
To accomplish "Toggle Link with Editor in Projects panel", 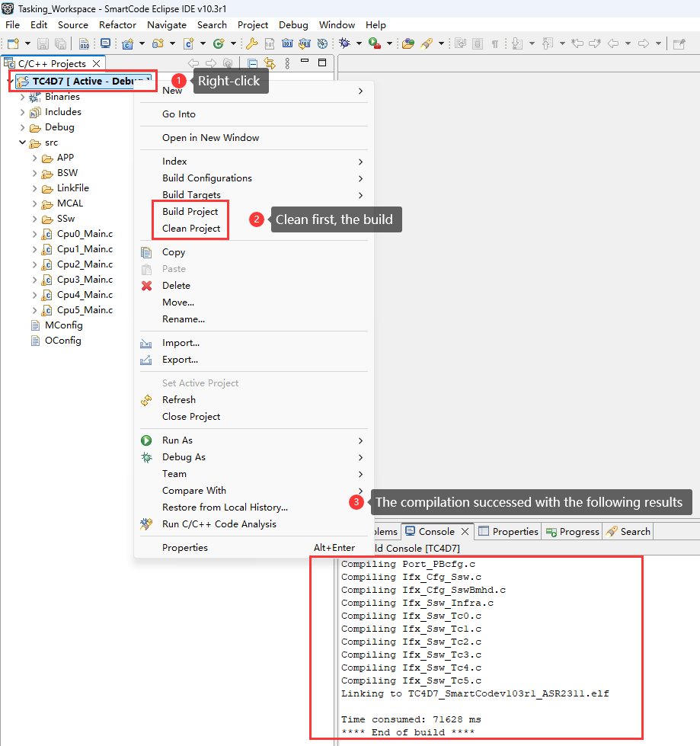I will coord(270,63).
